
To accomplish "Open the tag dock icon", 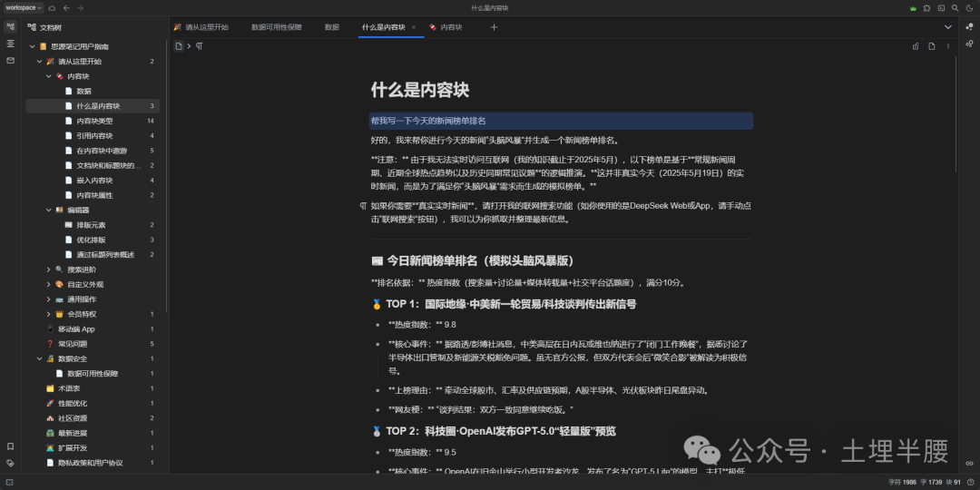I will point(10,463).
